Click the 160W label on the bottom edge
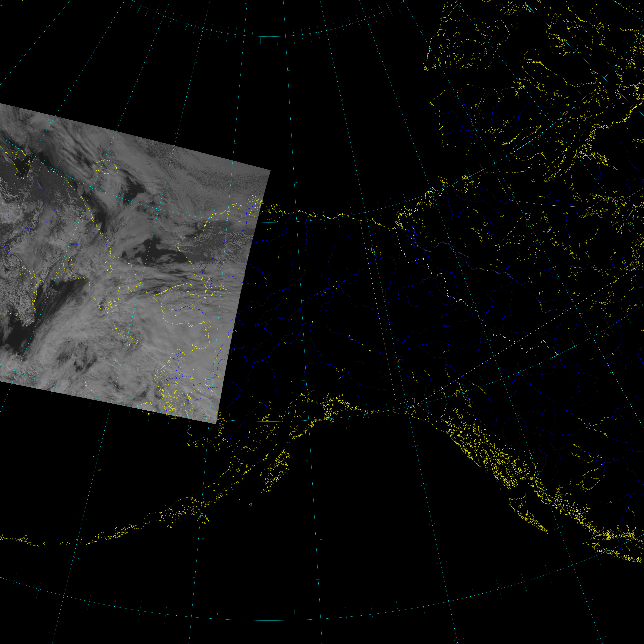The image size is (644, 644). [189, 643]
